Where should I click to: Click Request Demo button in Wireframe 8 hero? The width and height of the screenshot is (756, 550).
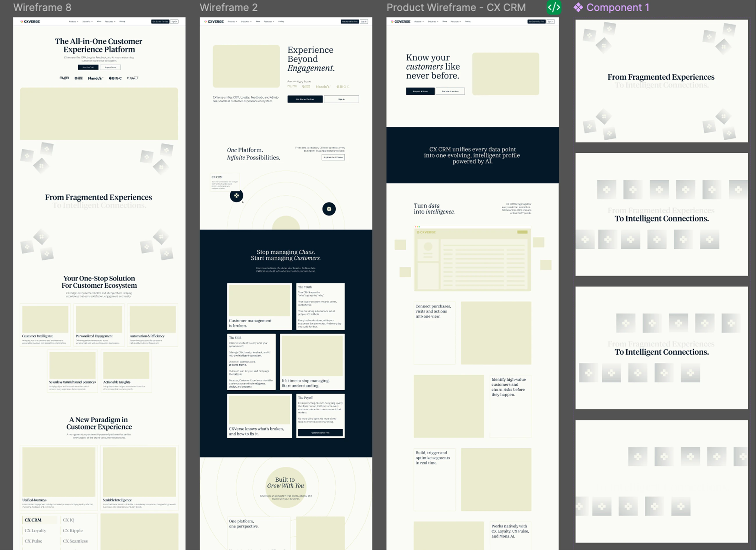[110, 67]
